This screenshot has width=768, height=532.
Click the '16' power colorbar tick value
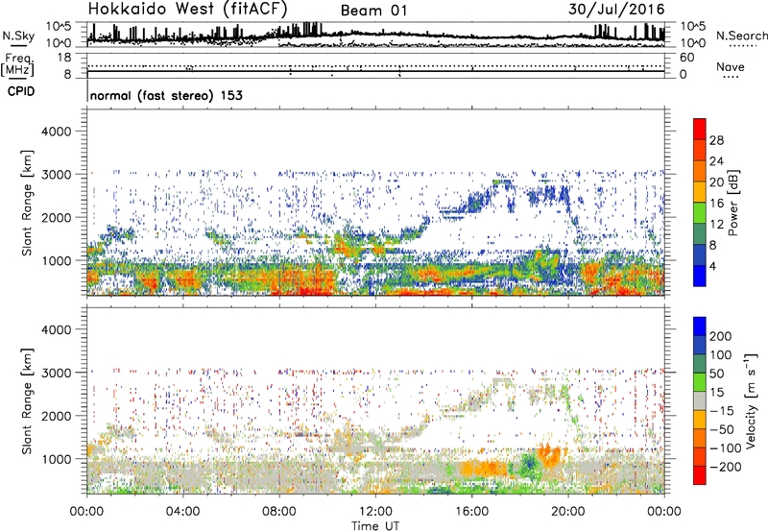tap(716, 204)
